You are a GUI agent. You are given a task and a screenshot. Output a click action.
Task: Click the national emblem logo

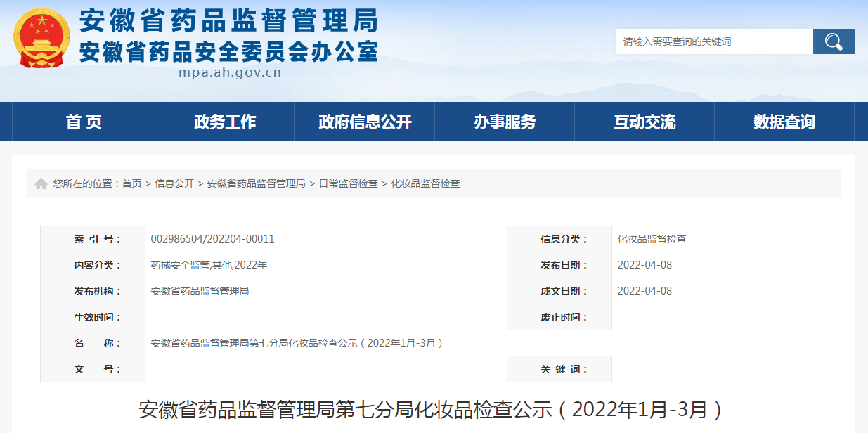[x=41, y=38]
